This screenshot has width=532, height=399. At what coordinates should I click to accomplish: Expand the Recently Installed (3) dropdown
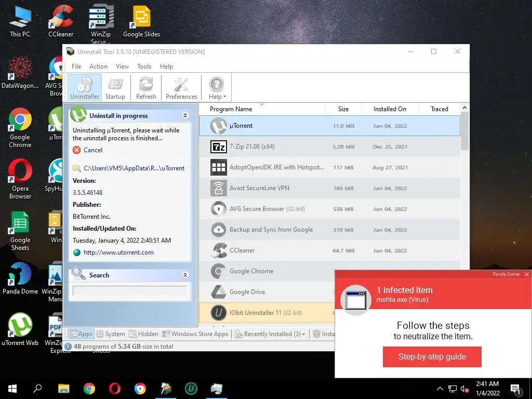(270, 334)
